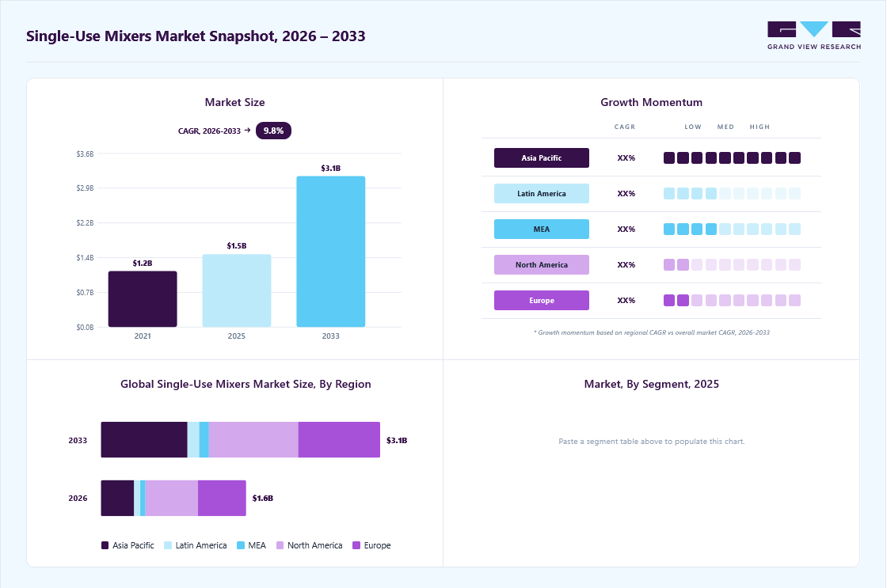
Task: Click the XX% CAGR value for North America
Action: [626, 265]
